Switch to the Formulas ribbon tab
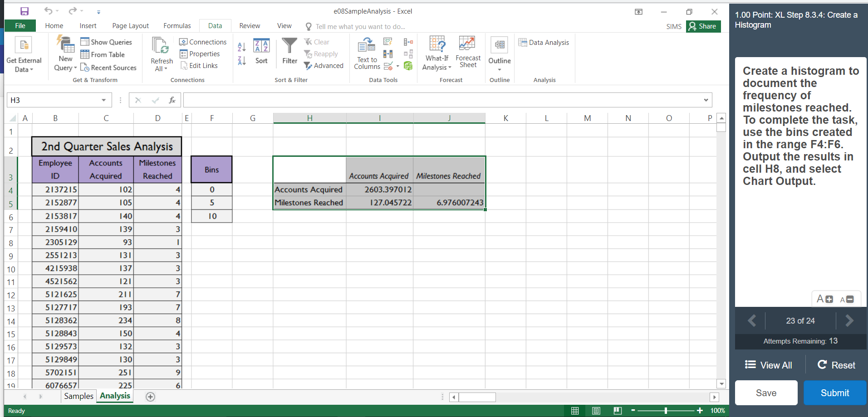Screen dimensions: 868x417 click(x=177, y=26)
